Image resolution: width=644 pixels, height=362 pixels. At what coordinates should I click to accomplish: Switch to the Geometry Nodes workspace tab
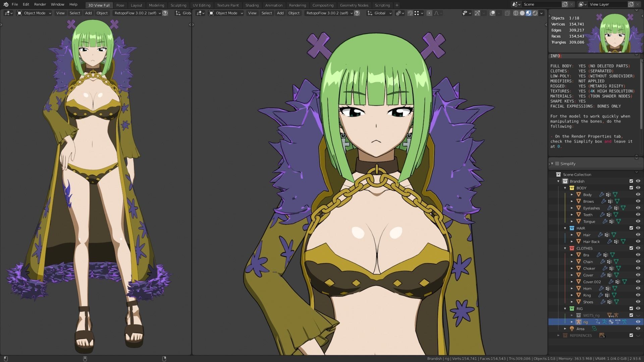(x=354, y=5)
